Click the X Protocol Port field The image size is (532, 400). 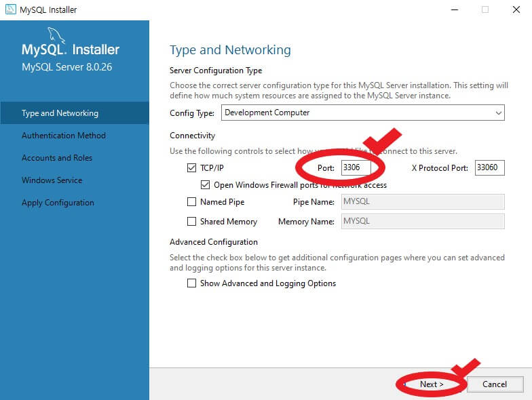pos(490,167)
